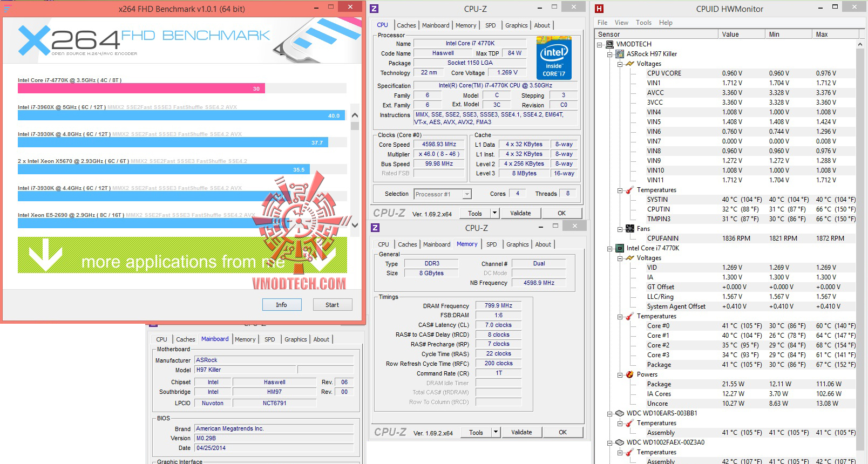
Task: Collapse the Fans group
Action: tap(620, 229)
